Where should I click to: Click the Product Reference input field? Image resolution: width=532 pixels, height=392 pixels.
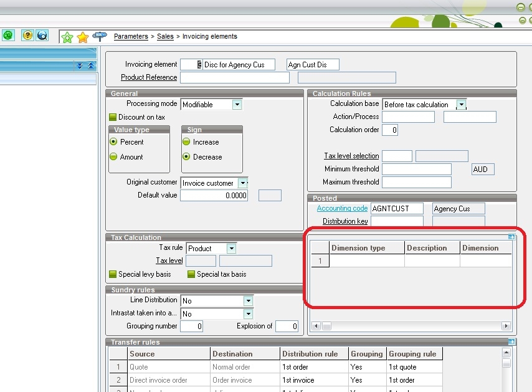click(x=235, y=77)
